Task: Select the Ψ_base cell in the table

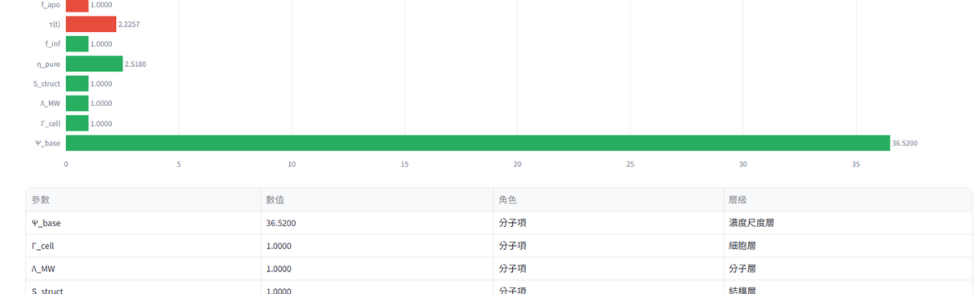Action: pyautogui.click(x=143, y=223)
